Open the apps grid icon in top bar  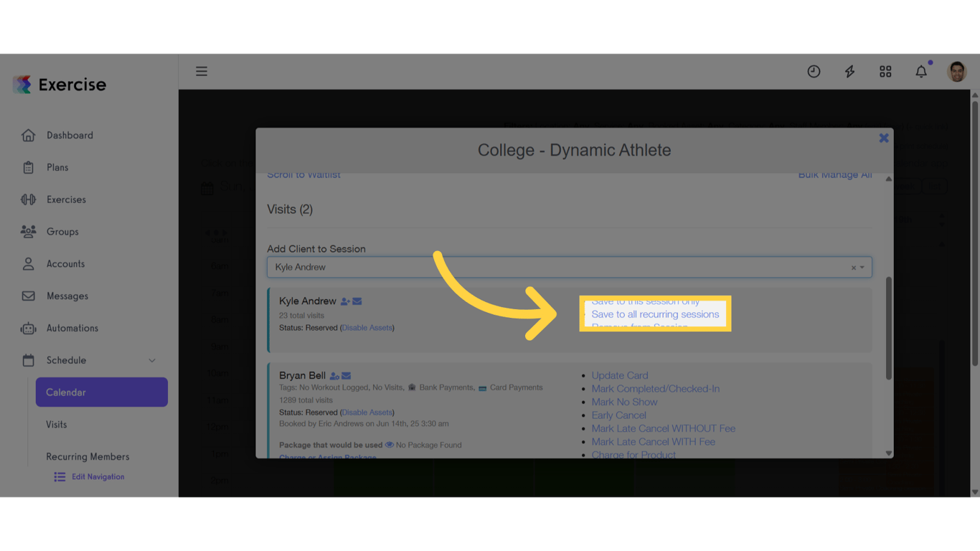click(x=885, y=71)
